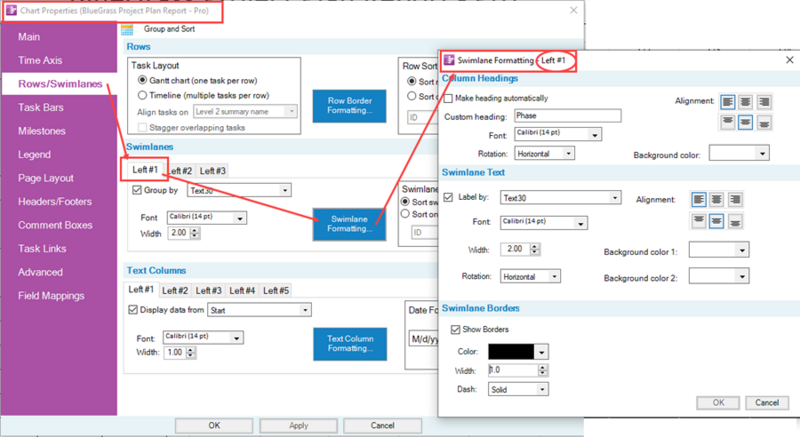
Task: Middle-align the swimlane text vertically
Action: pos(716,221)
